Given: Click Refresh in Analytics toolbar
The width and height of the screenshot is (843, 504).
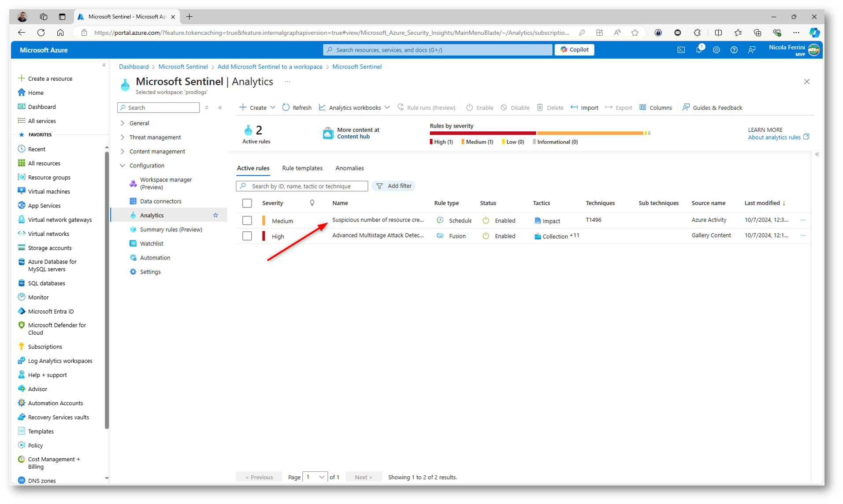Looking at the screenshot, I should pyautogui.click(x=297, y=107).
